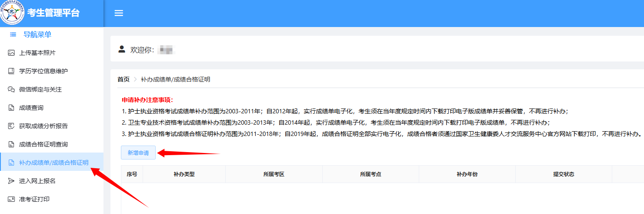The height and width of the screenshot is (214, 644).
Task: Click the 提交状态 column header
Action: (564, 174)
